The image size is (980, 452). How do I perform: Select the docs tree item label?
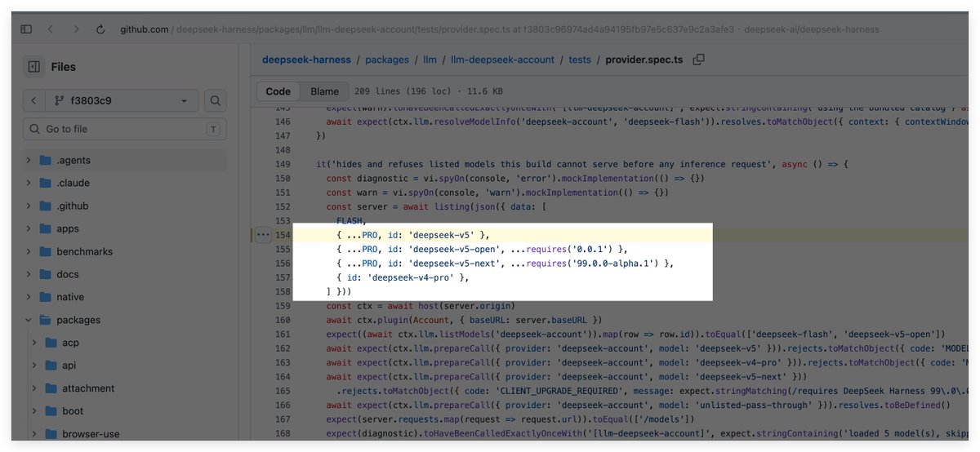click(x=68, y=274)
